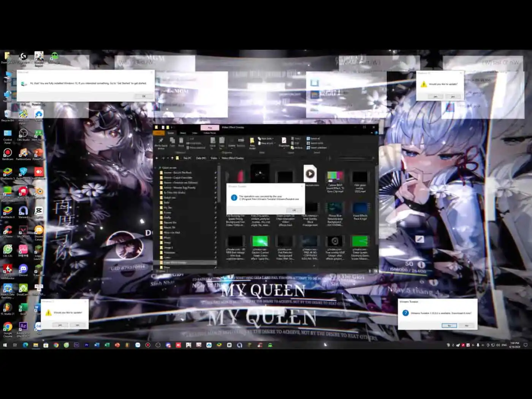Select the Play contextual tab in Explorer
Viewport: 532px width, 399px height.
coord(210,128)
